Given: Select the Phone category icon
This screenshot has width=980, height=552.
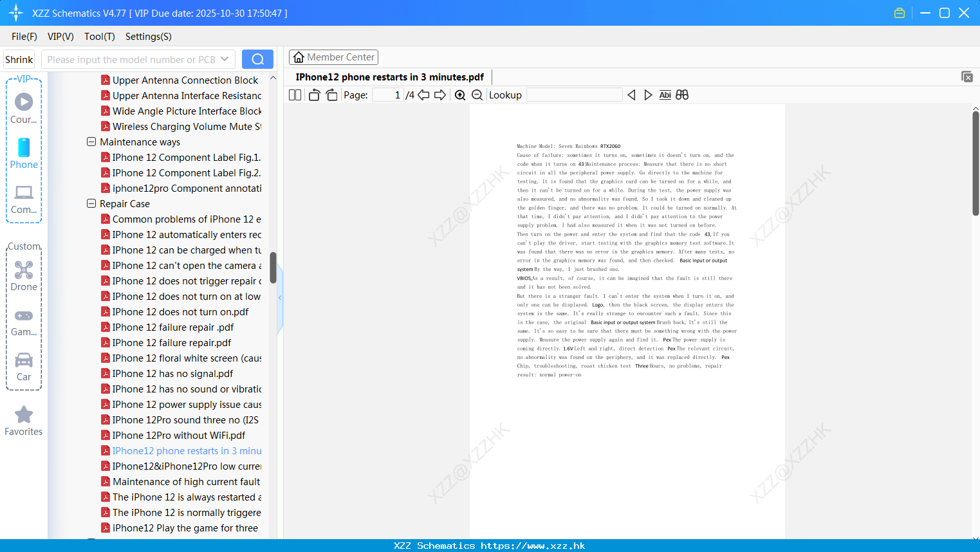Looking at the screenshot, I should (x=24, y=147).
